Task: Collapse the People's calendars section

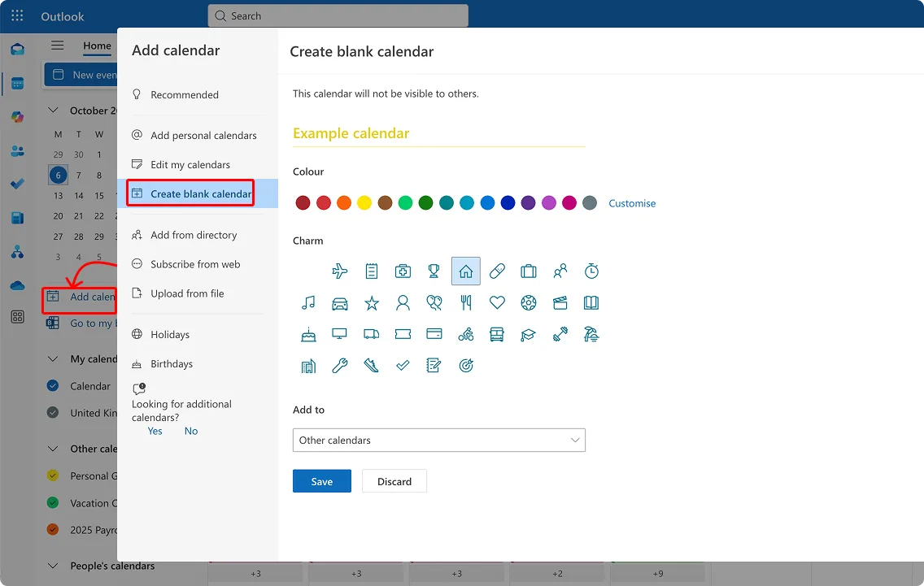Action: pos(53,566)
